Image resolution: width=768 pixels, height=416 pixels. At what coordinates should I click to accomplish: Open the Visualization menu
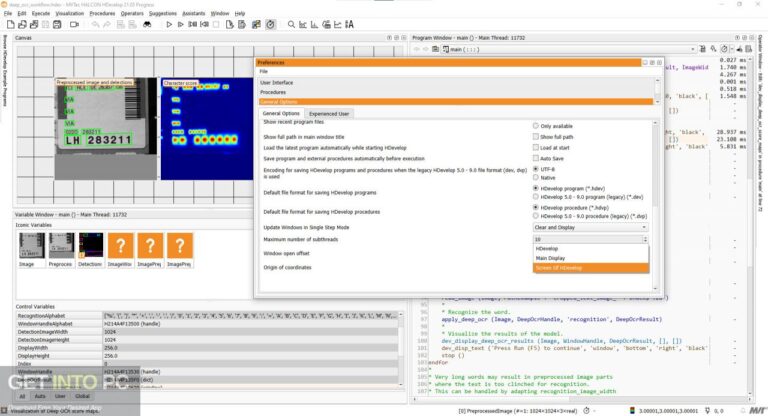pyautogui.click(x=70, y=13)
